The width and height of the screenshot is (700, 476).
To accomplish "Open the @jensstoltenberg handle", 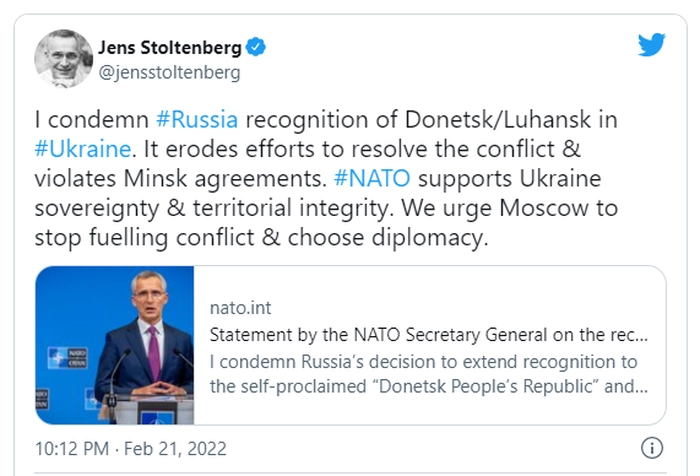I will pyautogui.click(x=169, y=72).
